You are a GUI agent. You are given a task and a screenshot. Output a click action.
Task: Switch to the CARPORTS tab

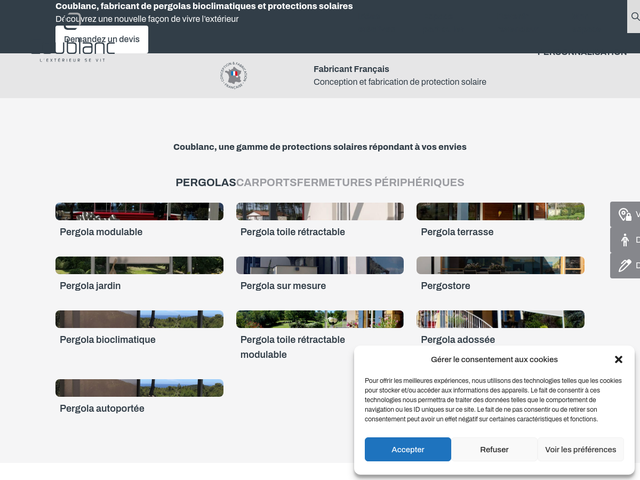click(x=266, y=182)
